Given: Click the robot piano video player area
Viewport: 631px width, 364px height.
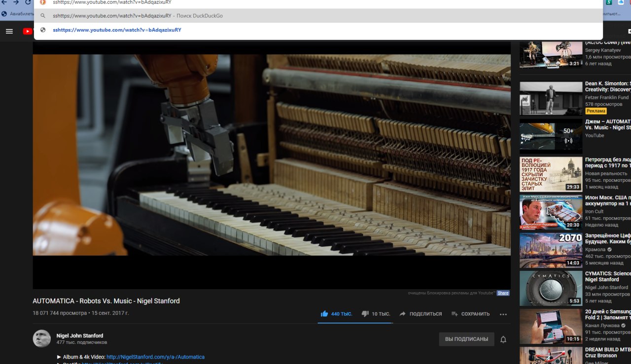Looking at the screenshot, I should point(272,155).
